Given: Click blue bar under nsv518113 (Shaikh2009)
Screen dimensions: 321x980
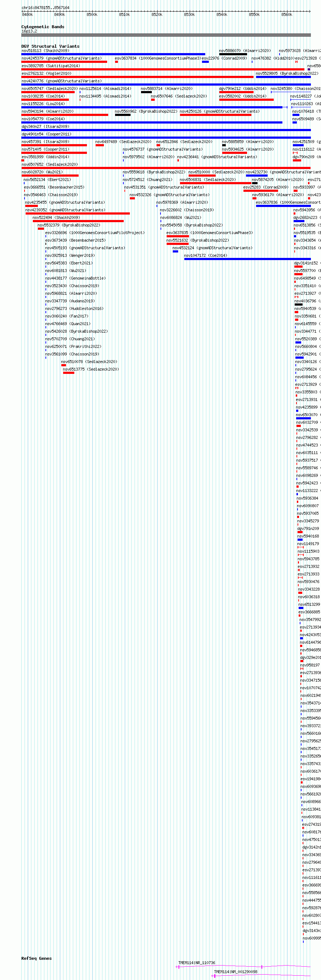Looking at the screenshot, I should pos(113,54).
